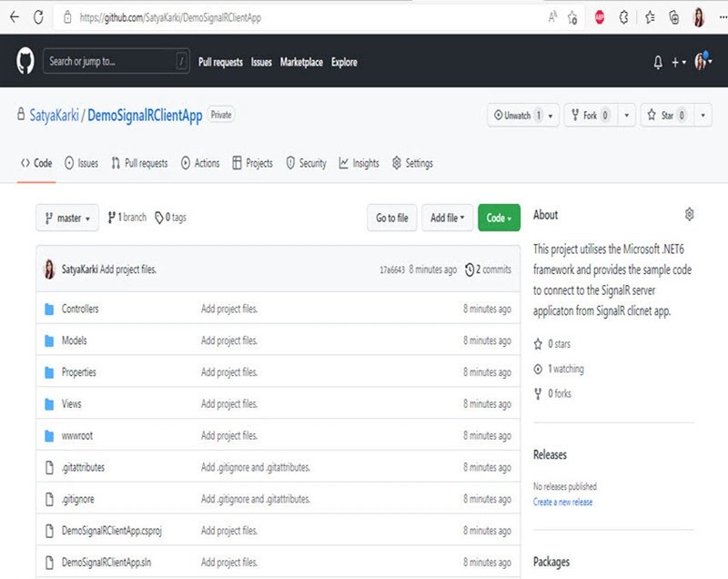Fork the repository
Screen dimensions: 728x579
tap(591, 115)
